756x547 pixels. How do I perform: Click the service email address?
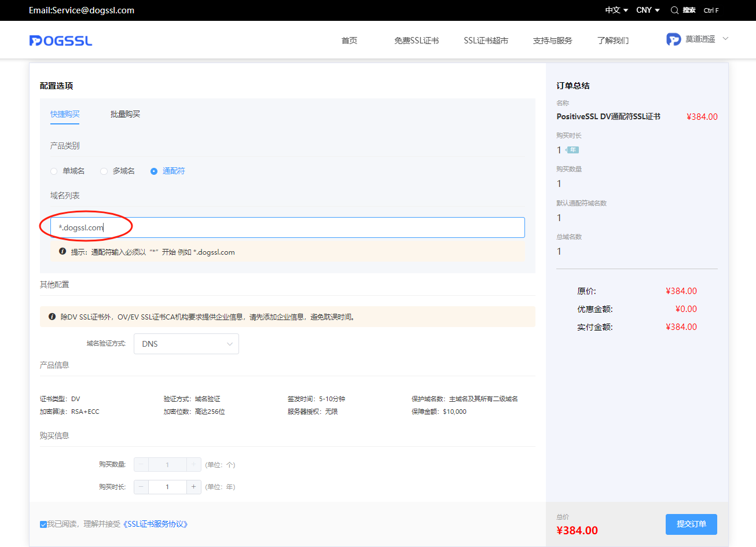click(x=82, y=10)
